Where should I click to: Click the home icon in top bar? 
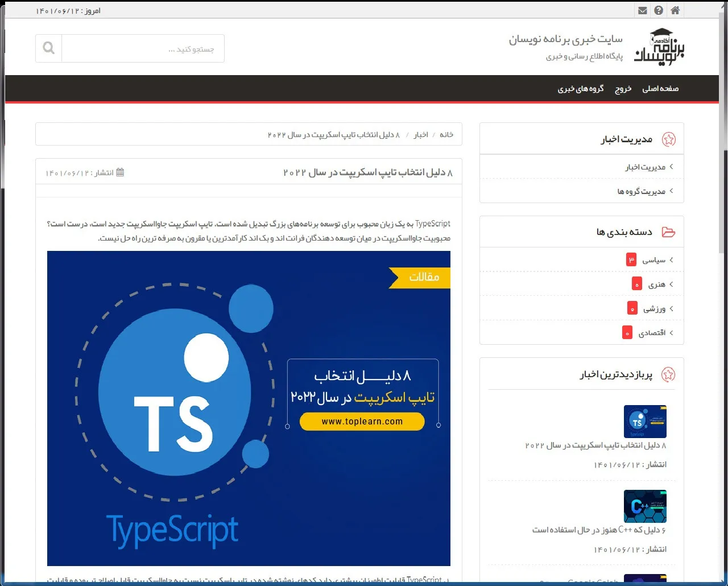pyautogui.click(x=675, y=10)
